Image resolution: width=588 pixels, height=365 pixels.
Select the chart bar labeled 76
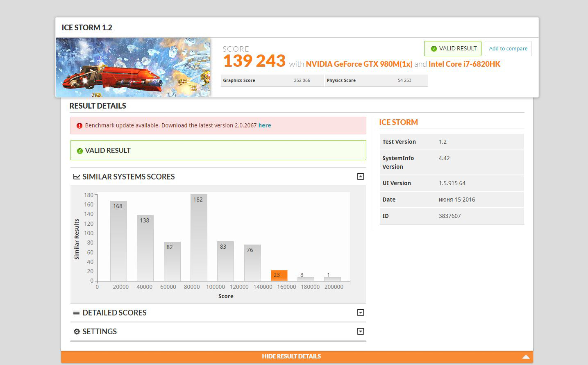point(252,263)
